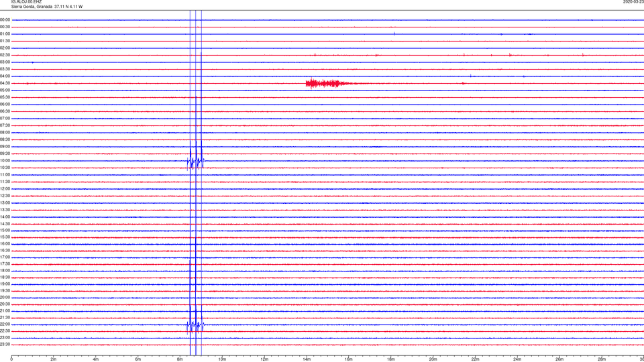Click the 20m tick label on the minute axis
644x362 pixels.
tap(433, 359)
